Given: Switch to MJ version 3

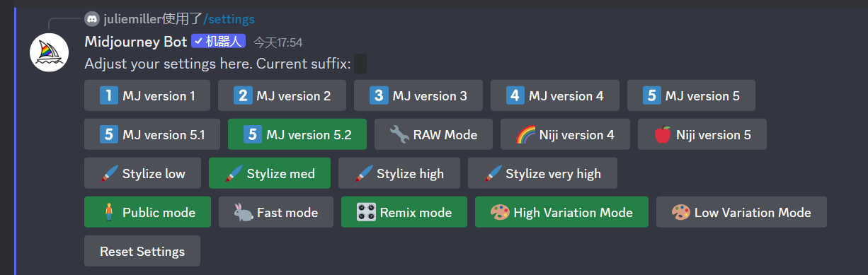Looking at the screenshot, I should click(418, 95).
